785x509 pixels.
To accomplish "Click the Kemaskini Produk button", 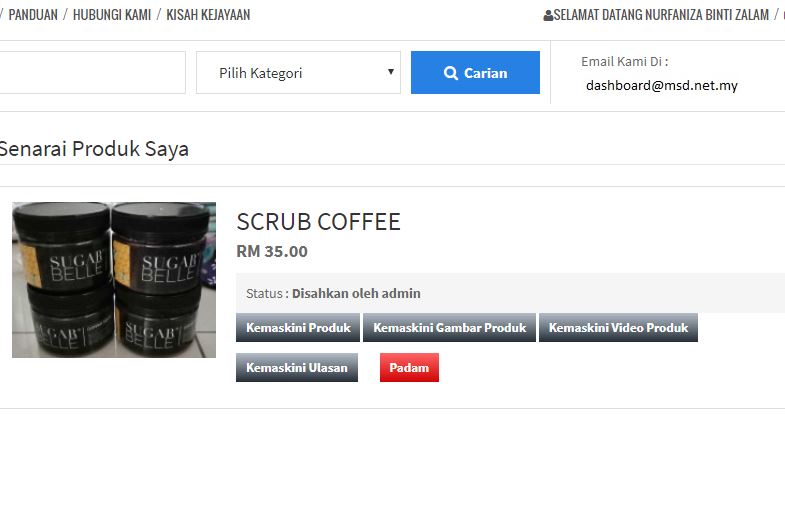I will (x=298, y=328).
